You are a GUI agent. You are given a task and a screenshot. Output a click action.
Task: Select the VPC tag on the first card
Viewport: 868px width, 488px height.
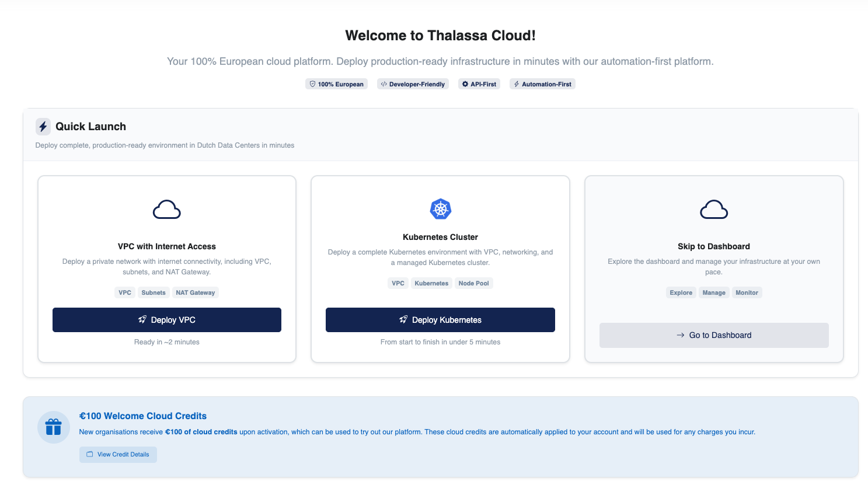(124, 292)
